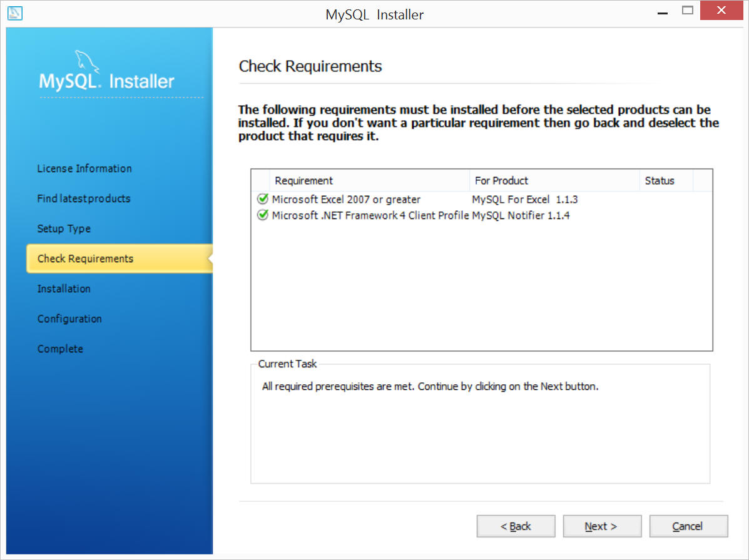Click the 'All required prerequisites are met' message
749x560 pixels.
tap(430, 386)
